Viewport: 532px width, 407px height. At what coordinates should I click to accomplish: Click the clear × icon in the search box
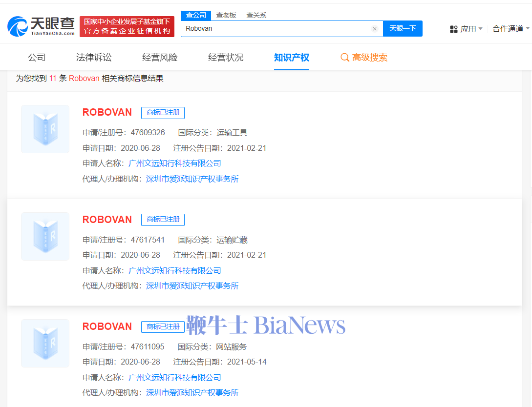click(x=374, y=28)
